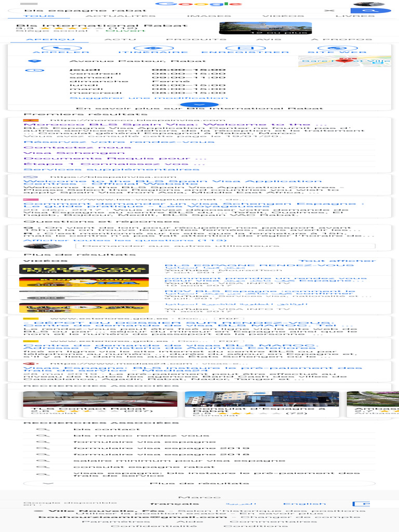The width and height of the screenshot is (399, 532).
Task: Open Welcome to the BLS Spain Visa Application result
Action: (172, 182)
